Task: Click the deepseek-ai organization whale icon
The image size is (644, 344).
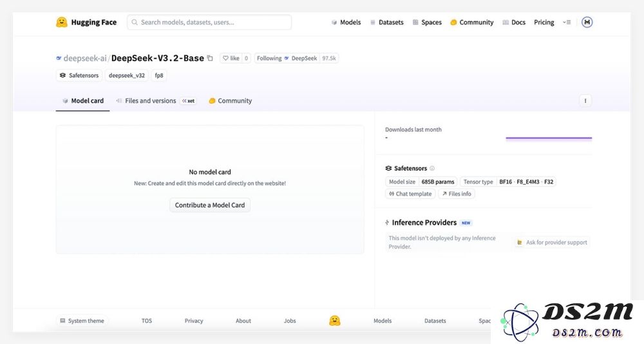Action: point(59,59)
